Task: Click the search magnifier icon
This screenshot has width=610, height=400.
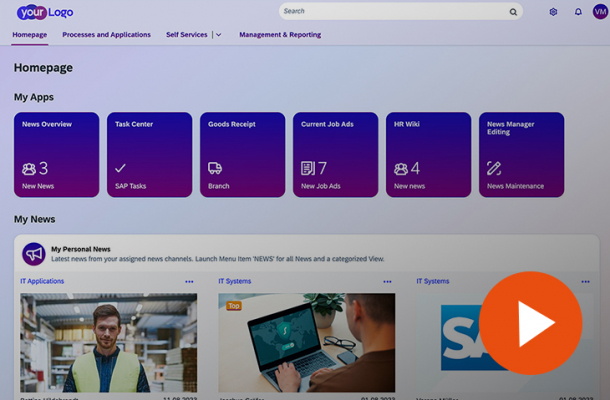Action: 513,12
